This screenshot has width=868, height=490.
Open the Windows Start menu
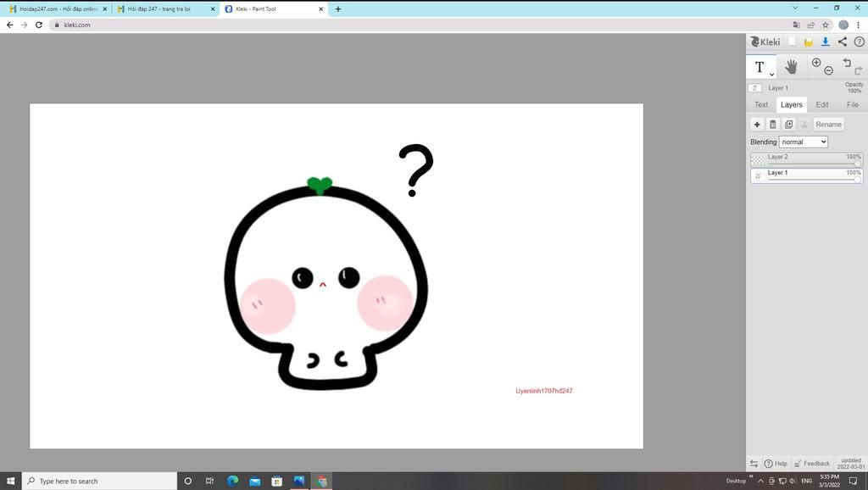point(10,482)
